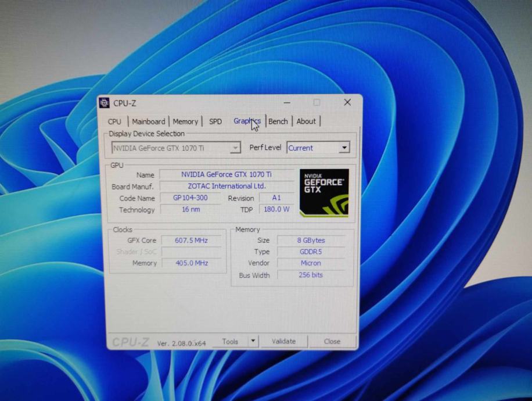
Task: Switch to the Memory tab
Action: pyautogui.click(x=185, y=121)
